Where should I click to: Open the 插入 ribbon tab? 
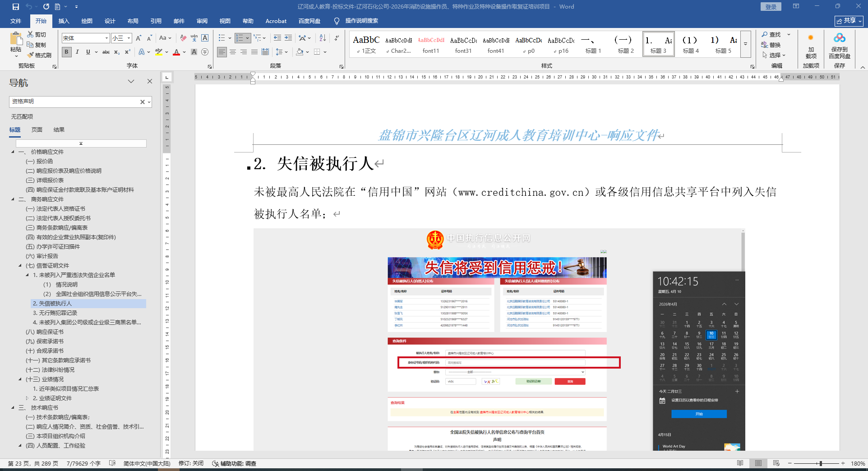coord(64,21)
